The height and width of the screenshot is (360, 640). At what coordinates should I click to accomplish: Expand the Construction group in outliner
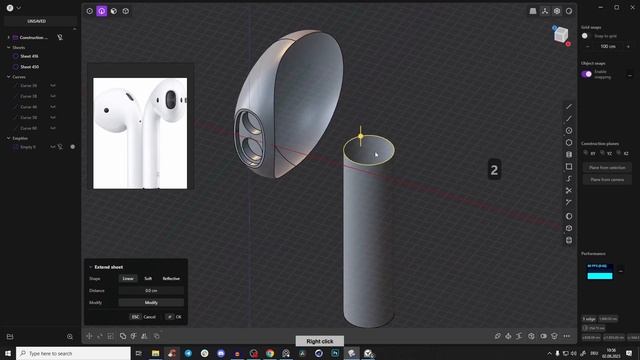click(x=9, y=38)
